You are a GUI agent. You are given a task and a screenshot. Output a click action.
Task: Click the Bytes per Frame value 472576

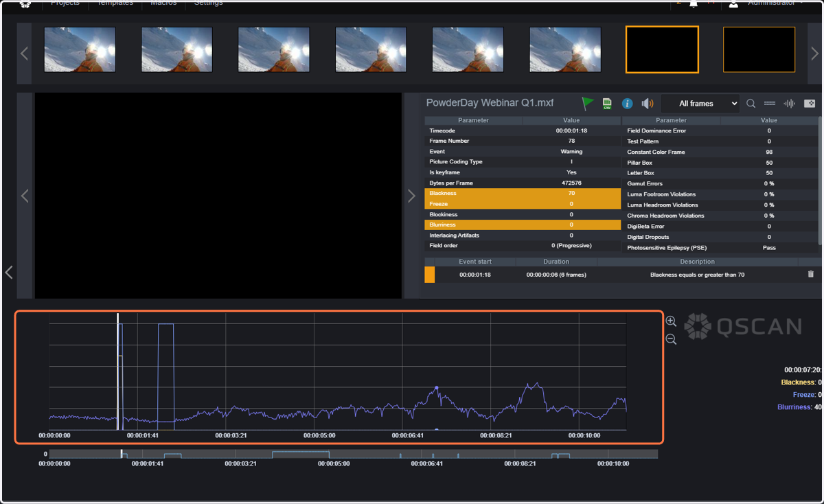pyautogui.click(x=571, y=183)
